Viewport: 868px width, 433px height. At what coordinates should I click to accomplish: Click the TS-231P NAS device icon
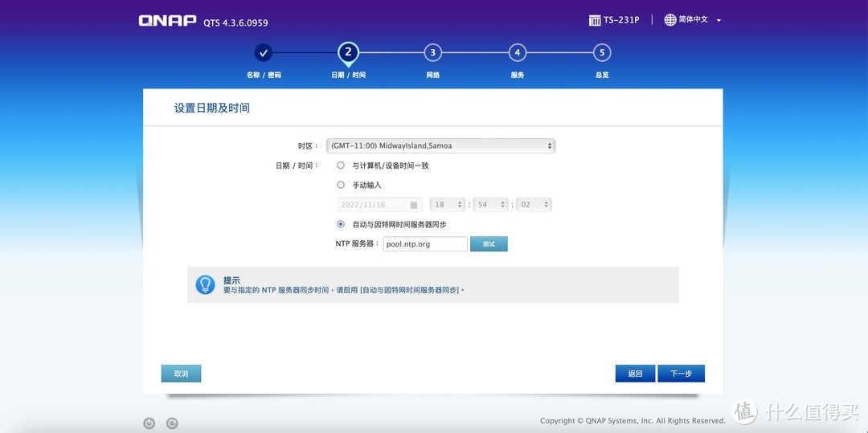click(x=595, y=20)
